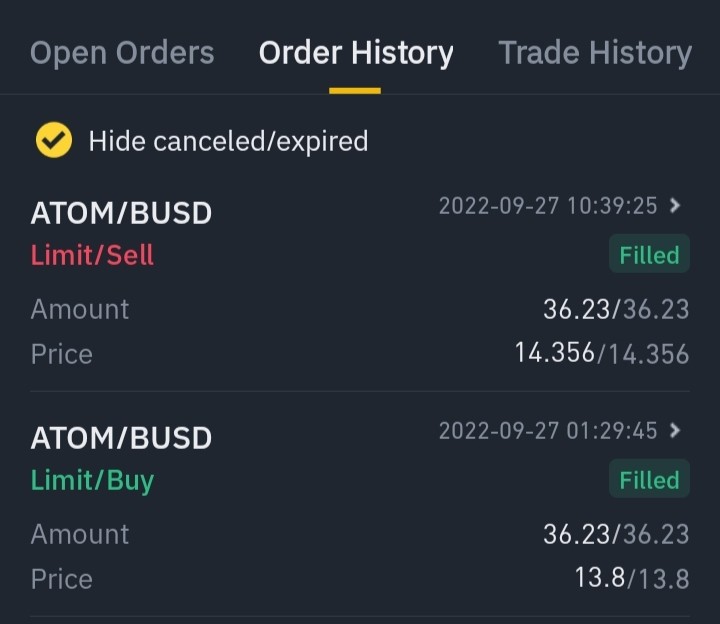Viewport: 720px width, 624px height.
Task: Expand details chevron for 01:29:45 order
Action: pyautogui.click(x=675, y=430)
